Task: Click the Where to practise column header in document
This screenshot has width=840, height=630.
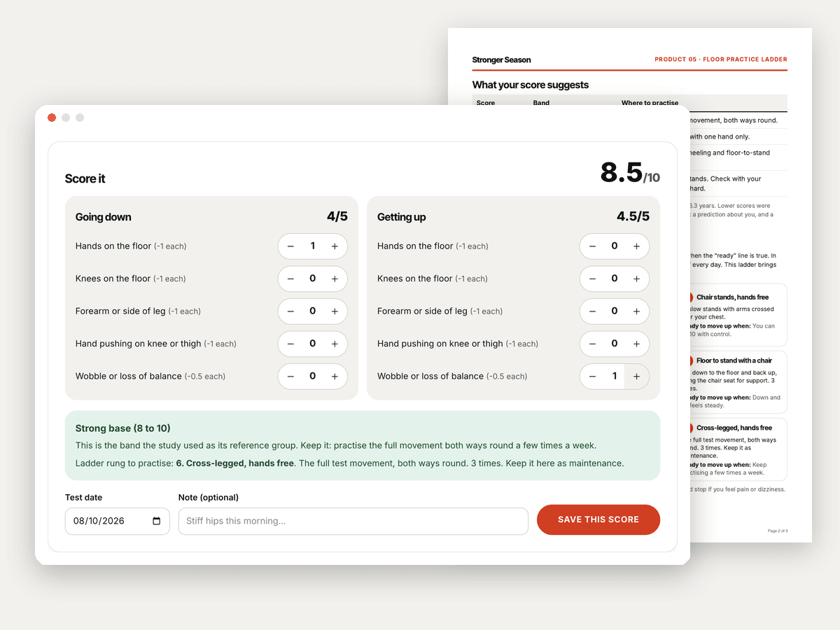Action: [650, 103]
